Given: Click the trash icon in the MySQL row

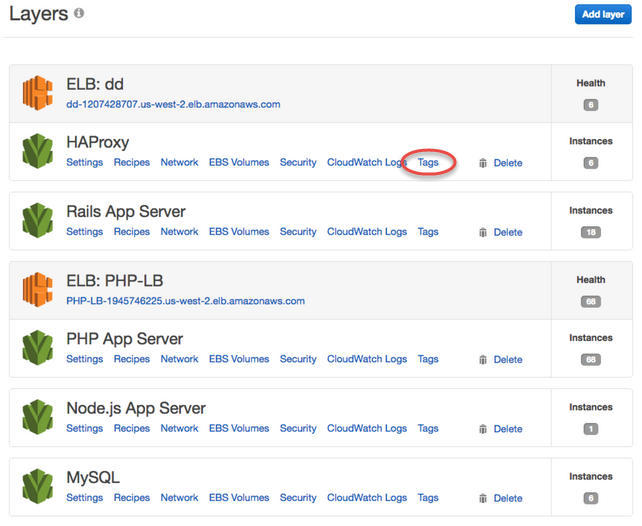Looking at the screenshot, I should click(x=483, y=499).
